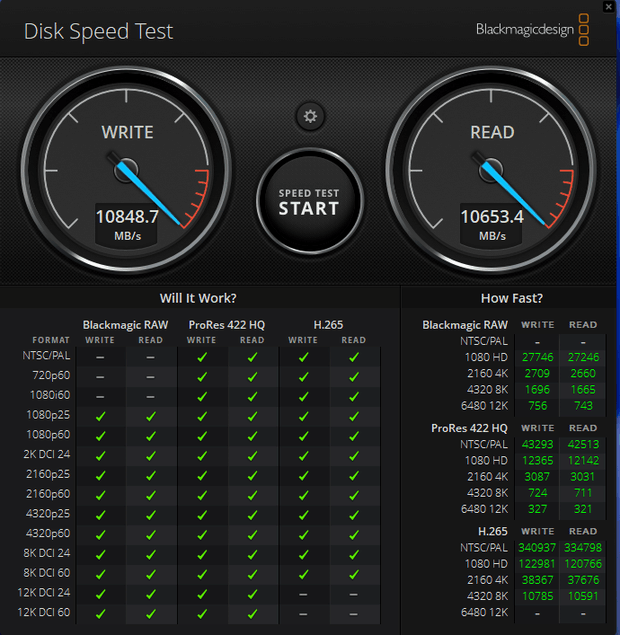Click ProRes 2160 4K read value 3031
Screen dimensions: 620x635
pyautogui.click(x=583, y=477)
